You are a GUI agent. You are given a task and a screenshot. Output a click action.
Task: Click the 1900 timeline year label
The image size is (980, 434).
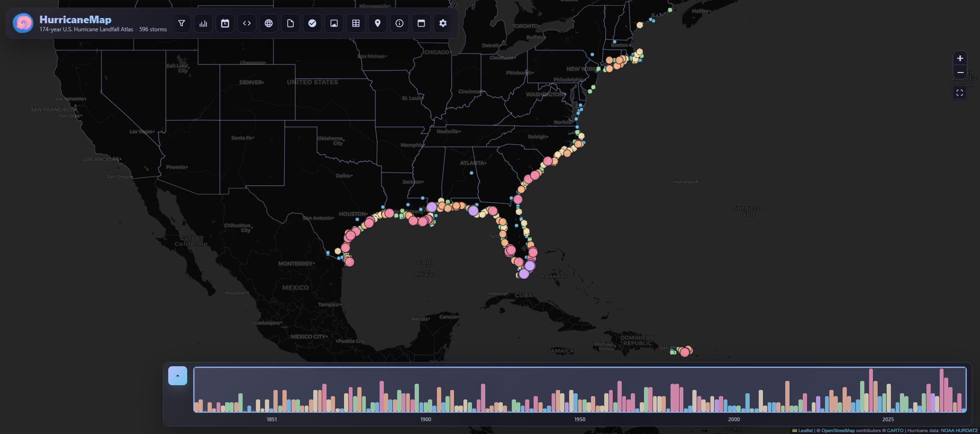426,419
